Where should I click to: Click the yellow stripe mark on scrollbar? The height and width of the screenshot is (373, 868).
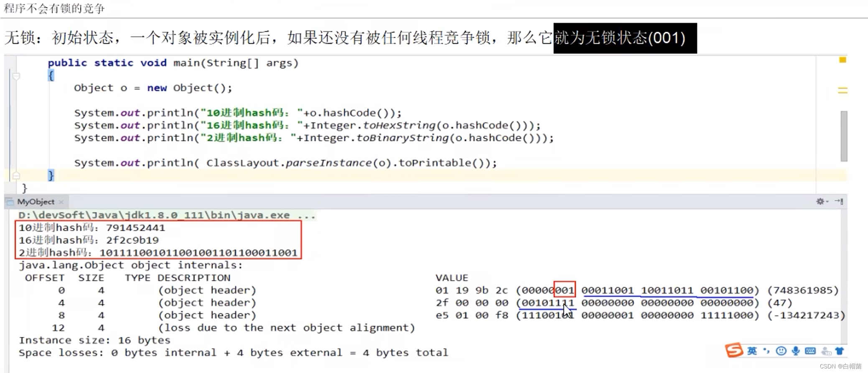pos(843,90)
